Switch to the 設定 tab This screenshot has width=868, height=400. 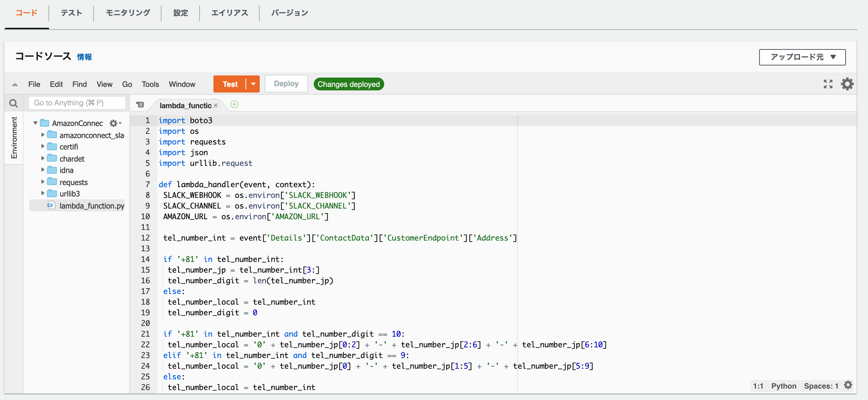[x=181, y=13]
